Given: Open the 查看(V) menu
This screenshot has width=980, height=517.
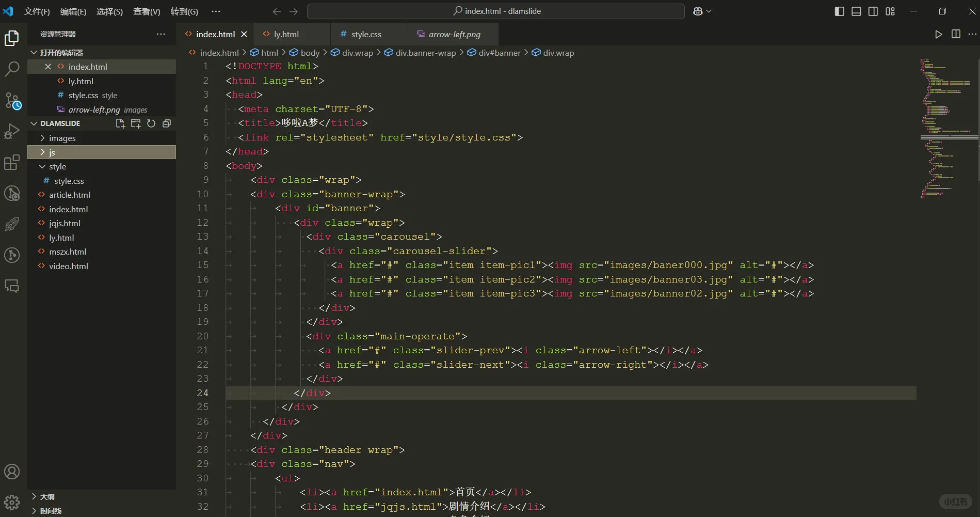Looking at the screenshot, I should pyautogui.click(x=147, y=11).
